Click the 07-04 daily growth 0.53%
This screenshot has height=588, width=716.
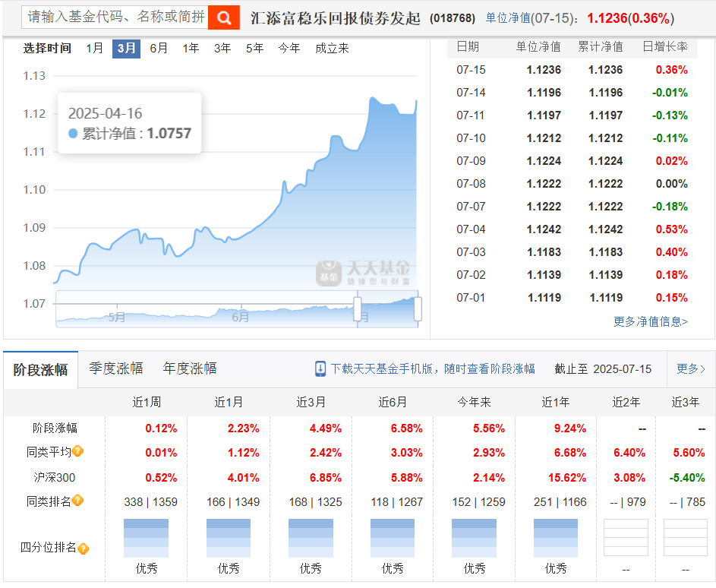[671, 229]
